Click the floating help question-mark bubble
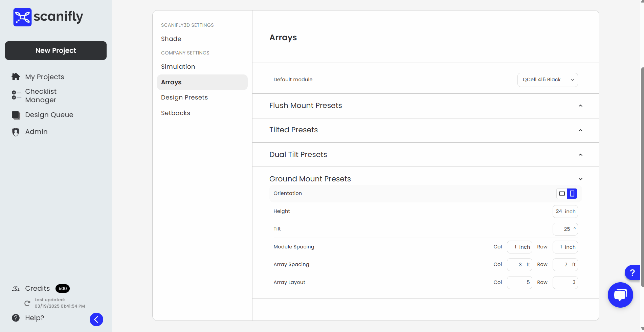This screenshot has width=644, height=332. tap(632, 273)
